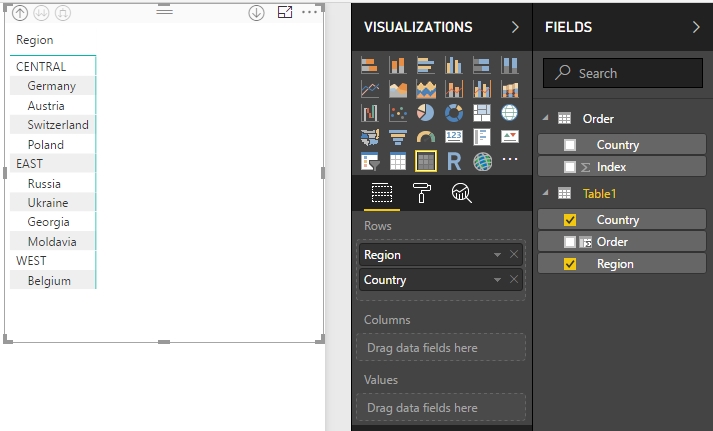Select the Line chart visual
The image size is (713, 431).
[369, 89]
